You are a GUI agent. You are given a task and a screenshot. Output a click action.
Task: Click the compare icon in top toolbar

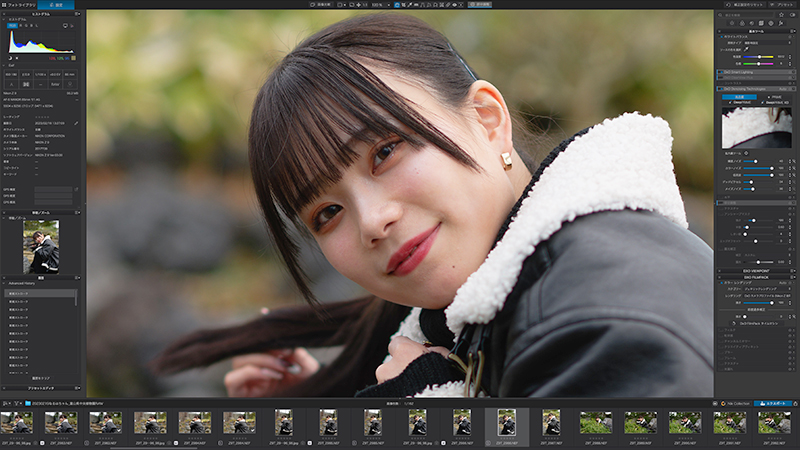[312, 5]
